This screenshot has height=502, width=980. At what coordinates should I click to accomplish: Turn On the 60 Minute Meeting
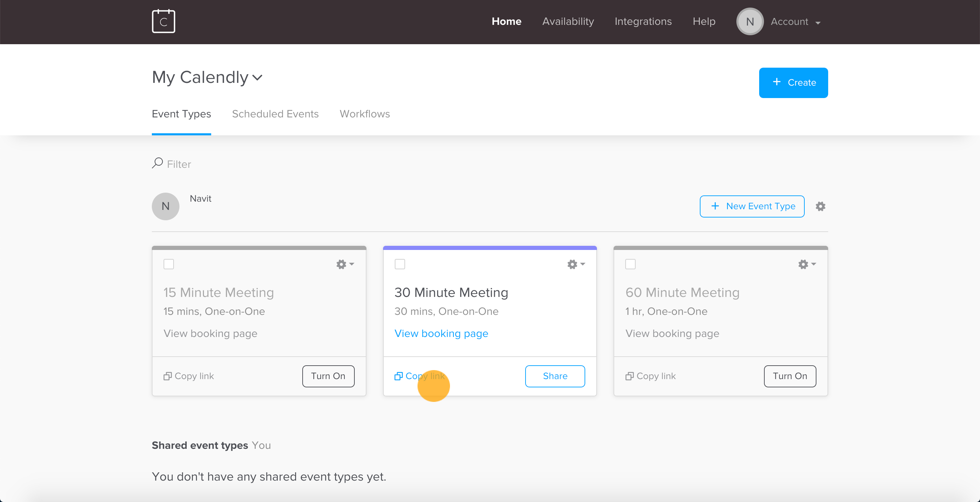790,376
